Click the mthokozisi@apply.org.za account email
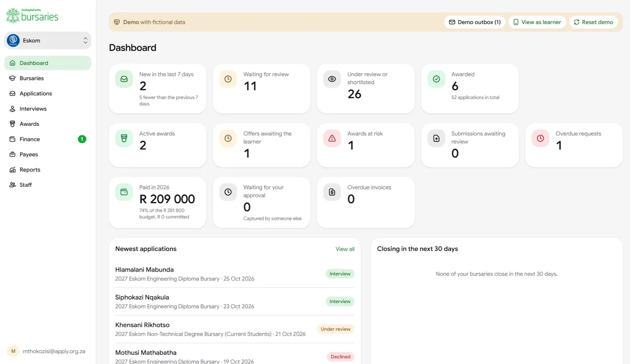The height and width of the screenshot is (364, 630). coord(54,351)
